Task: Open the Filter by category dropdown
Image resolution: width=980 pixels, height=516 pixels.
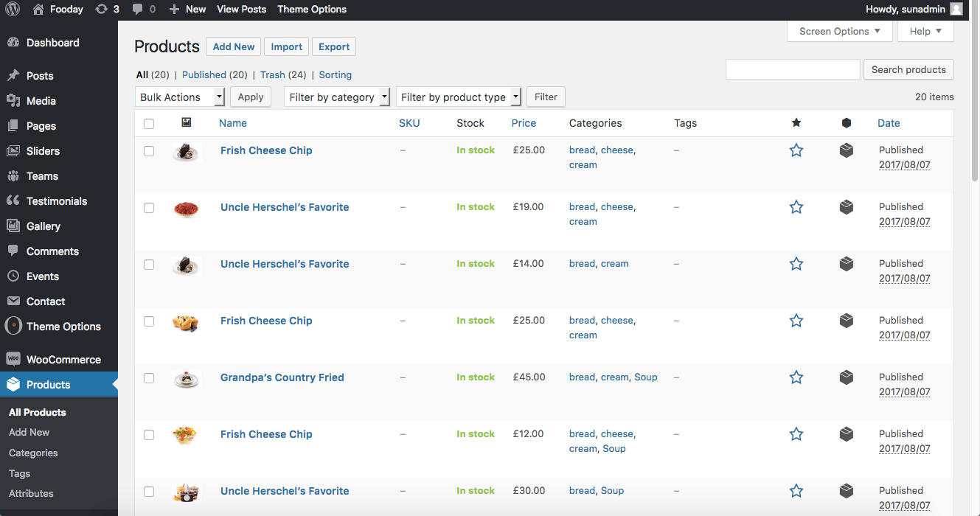Action: (x=337, y=97)
